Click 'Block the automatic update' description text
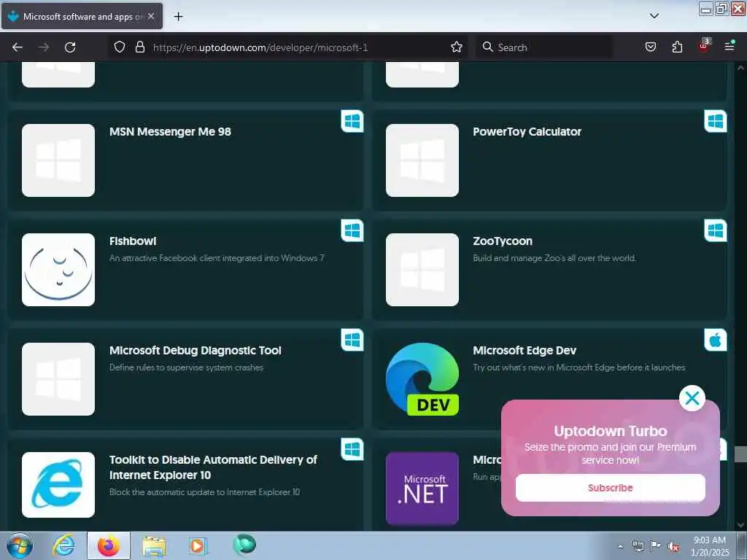Viewport: 747px width, 560px height. [x=204, y=492]
